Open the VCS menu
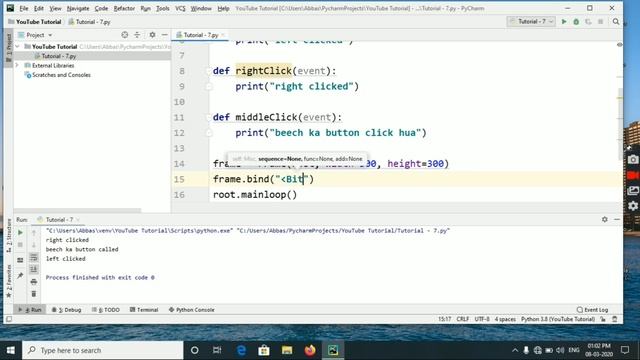This screenshot has width=640, height=360. (x=180, y=8)
